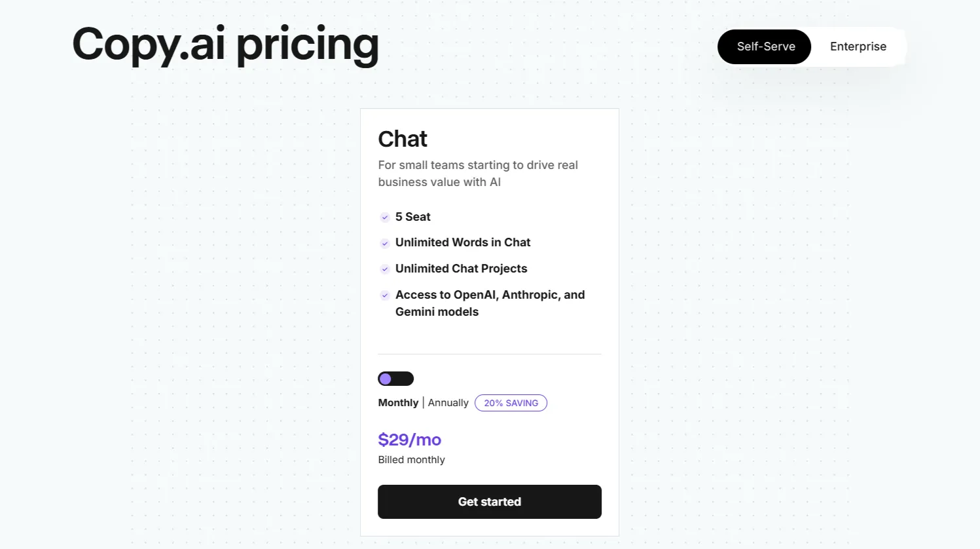This screenshot has width=980, height=549.
Task: Click the Billed monthly note
Action: coord(411,460)
